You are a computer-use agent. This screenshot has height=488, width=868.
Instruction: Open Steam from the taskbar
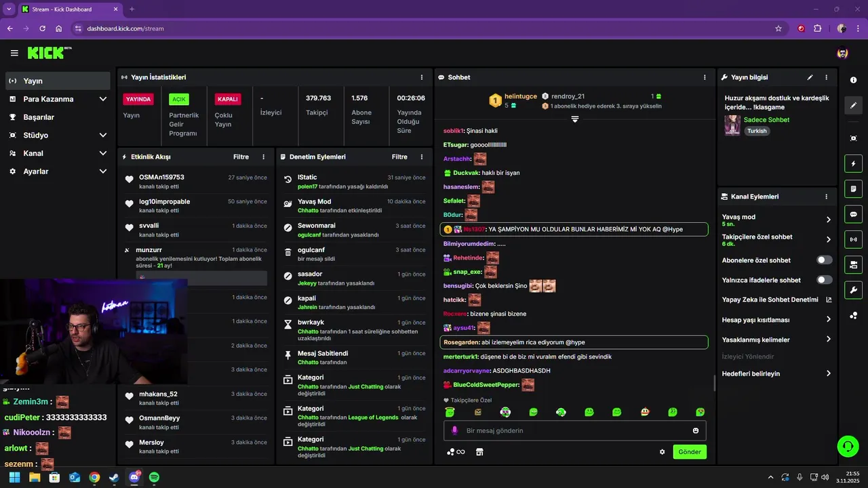[x=114, y=477]
